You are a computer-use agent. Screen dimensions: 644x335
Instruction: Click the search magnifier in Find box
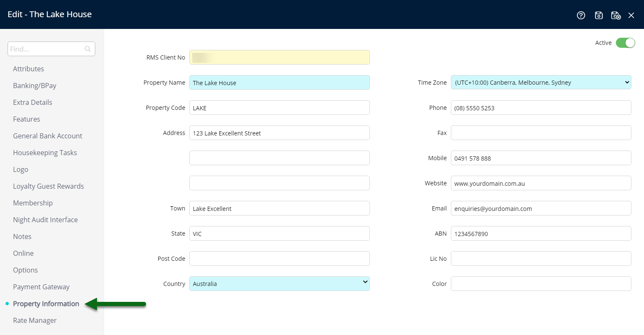[87, 49]
